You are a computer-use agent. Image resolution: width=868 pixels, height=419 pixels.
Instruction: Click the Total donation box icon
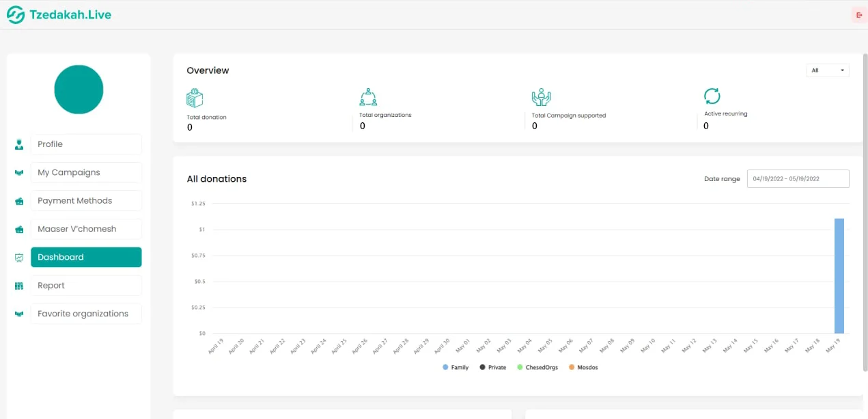[x=195, y=97]
